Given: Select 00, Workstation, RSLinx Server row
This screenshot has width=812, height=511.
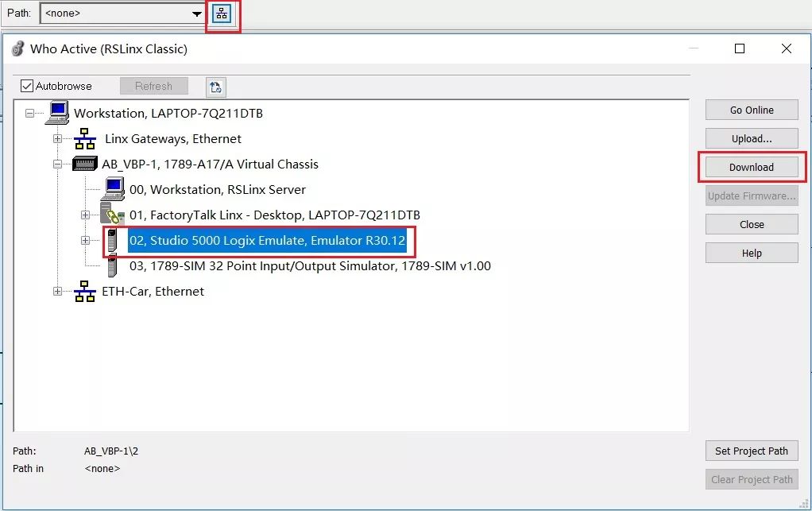Looking at the screenshot, I should [x=218, y=189].
